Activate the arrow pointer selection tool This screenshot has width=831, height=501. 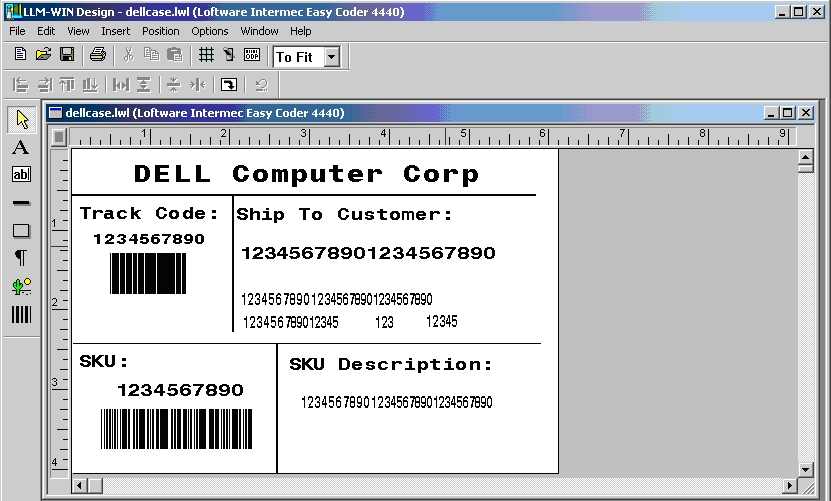point(21,120)
